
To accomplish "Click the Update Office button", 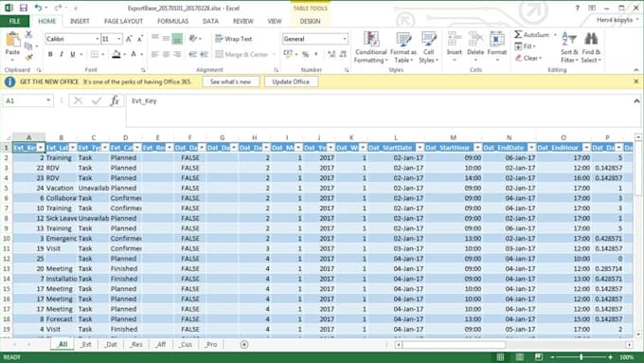I will [291, 82].
